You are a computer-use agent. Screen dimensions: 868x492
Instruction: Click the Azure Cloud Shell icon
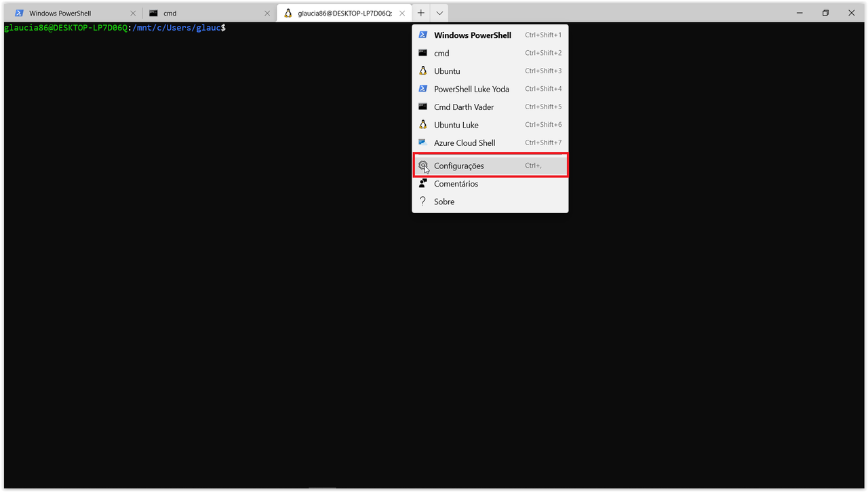422,143
